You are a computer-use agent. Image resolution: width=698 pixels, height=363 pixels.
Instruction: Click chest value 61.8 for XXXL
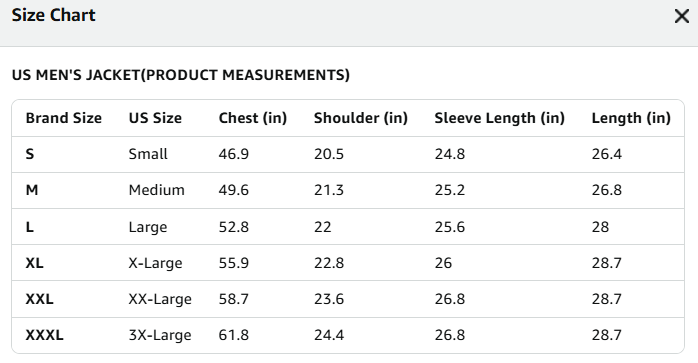click(233, 335)
